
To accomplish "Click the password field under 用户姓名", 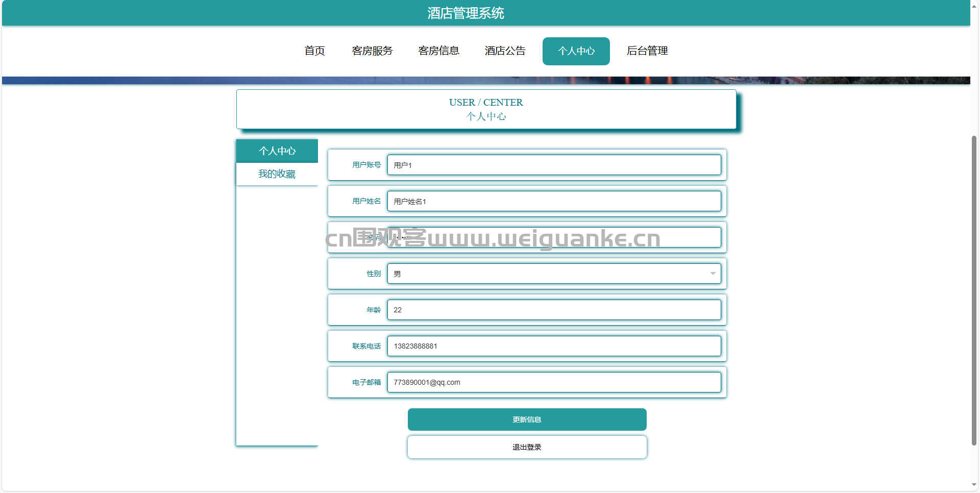I will click(x=554, y=237).
